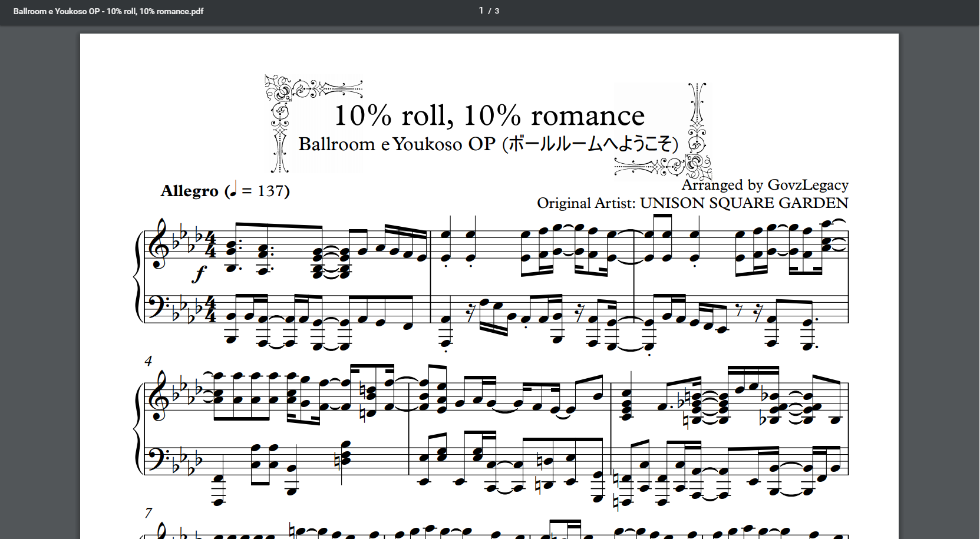Click the bass clef of the second system
This screenshot has width=980, height=539.
click(159, 459)
